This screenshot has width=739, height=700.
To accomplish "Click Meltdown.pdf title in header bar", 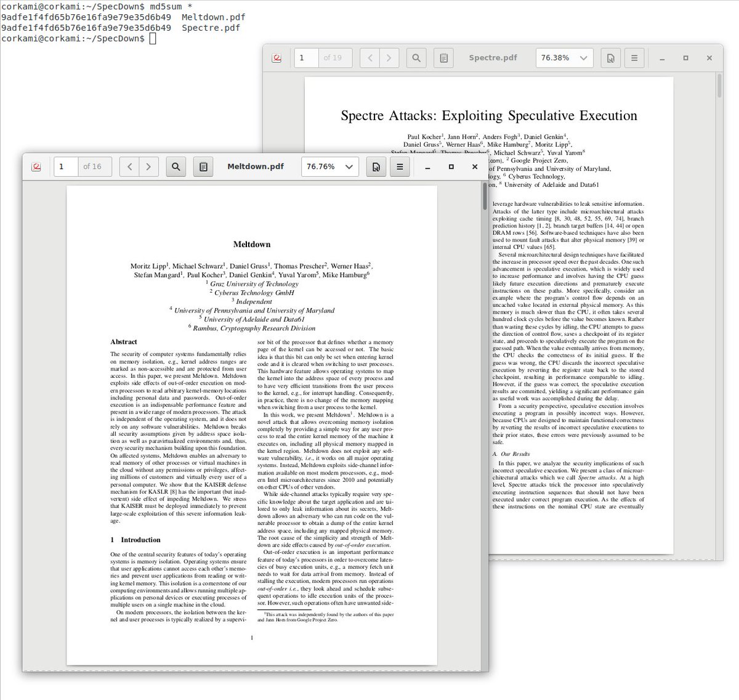I will click(x=256, y=166).
